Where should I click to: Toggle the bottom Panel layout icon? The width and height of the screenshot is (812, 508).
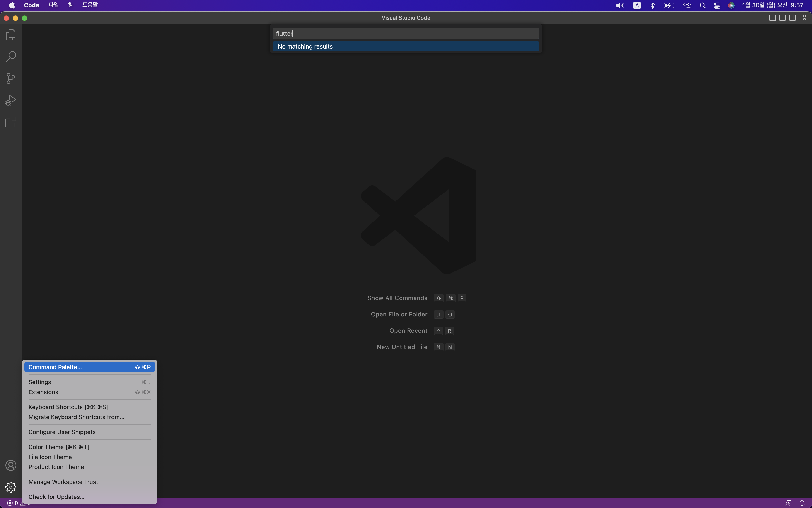[782, 18]
